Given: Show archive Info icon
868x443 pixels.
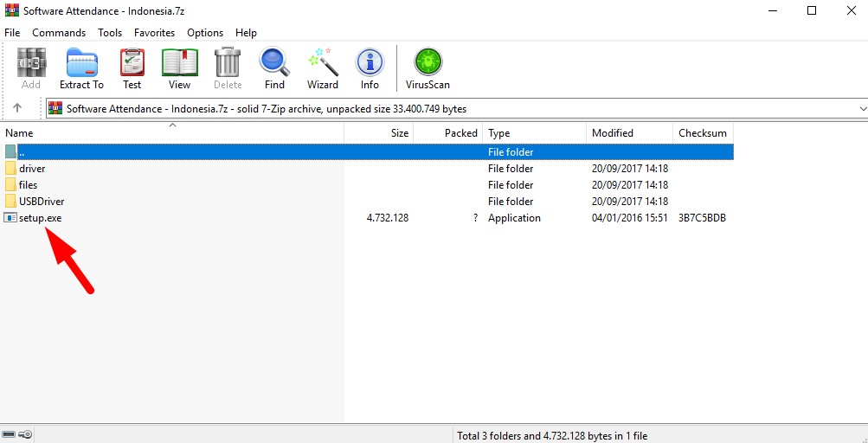Looking at the screenshot, I should pos(370,62).
